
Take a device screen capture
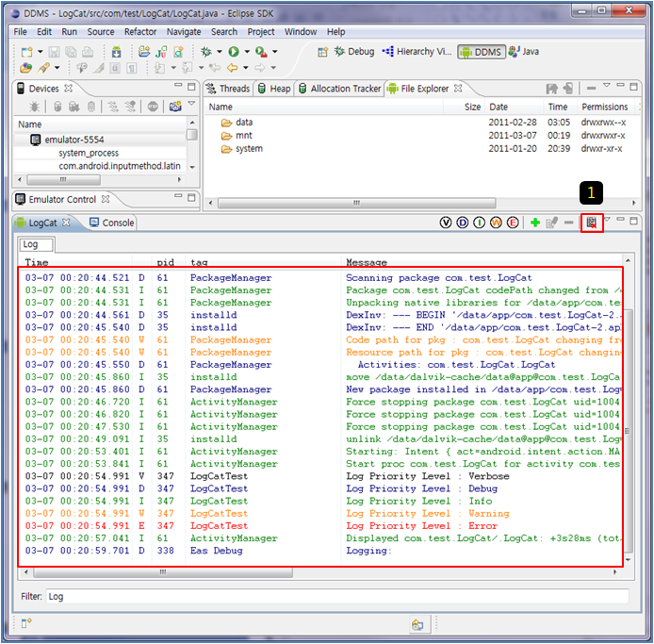174,107
